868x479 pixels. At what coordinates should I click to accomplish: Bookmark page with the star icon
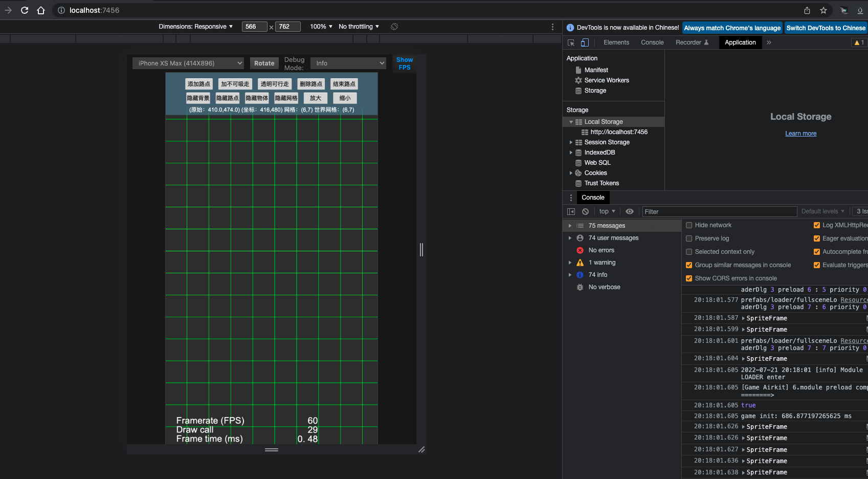coord(824,10)
